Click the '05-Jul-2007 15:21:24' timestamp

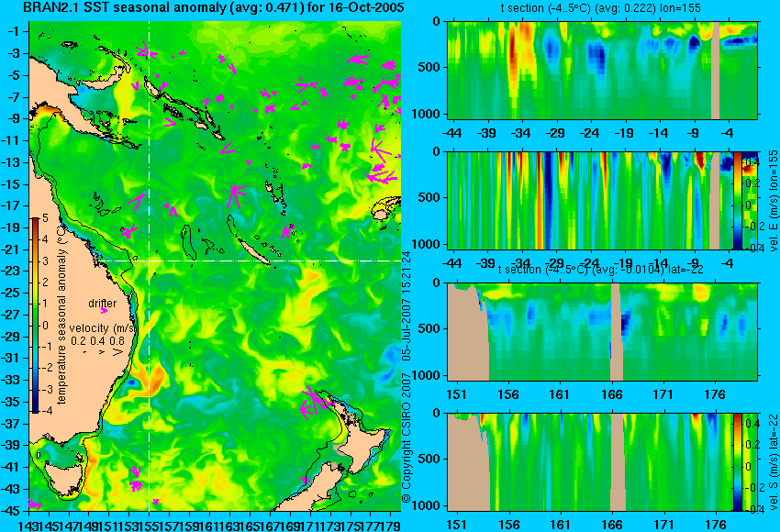tap(407, 305)
